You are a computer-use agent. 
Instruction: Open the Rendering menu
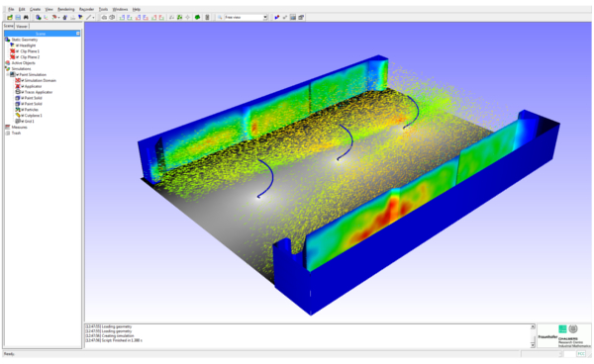coord(66,9)
